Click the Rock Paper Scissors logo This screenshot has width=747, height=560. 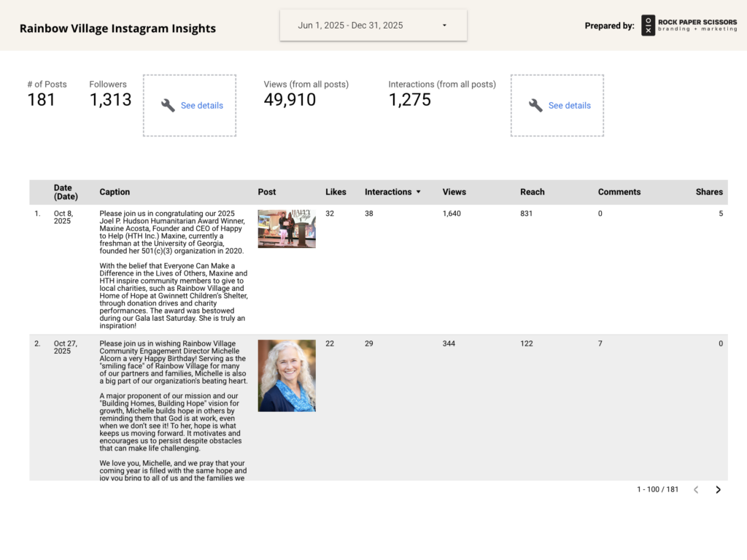point(689,26)
